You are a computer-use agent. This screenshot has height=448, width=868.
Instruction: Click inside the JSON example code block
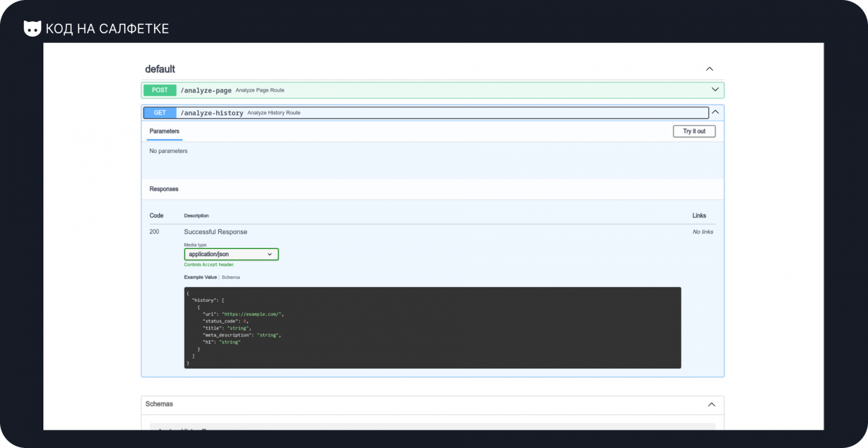(432, 328)
